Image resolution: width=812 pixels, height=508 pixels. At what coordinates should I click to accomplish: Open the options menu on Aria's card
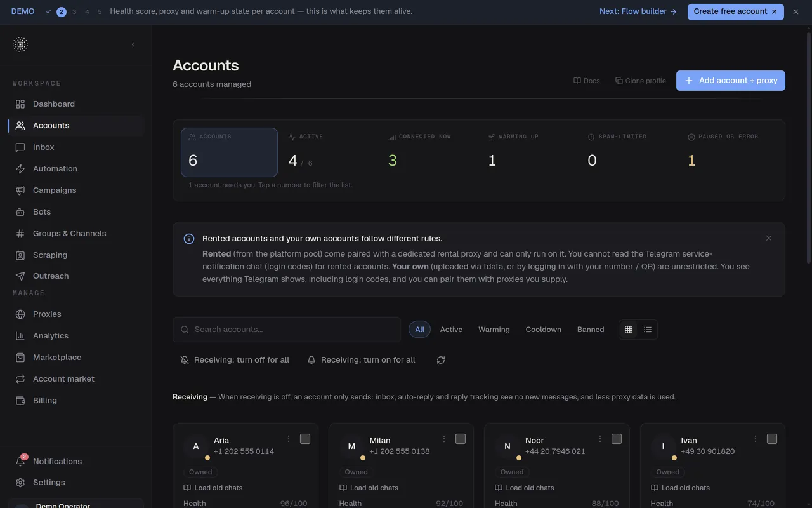coord(289,439)
